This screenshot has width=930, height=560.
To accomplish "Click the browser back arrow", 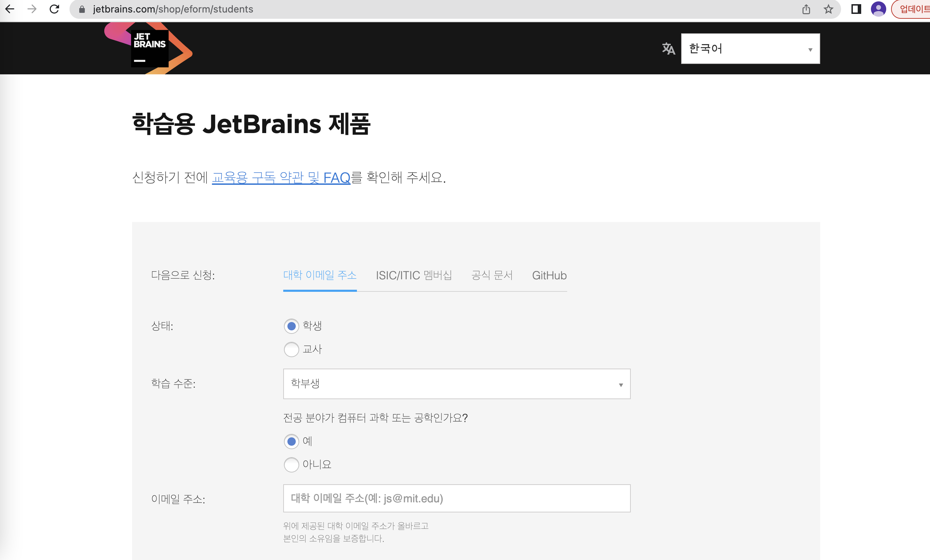I will point(10,9).
